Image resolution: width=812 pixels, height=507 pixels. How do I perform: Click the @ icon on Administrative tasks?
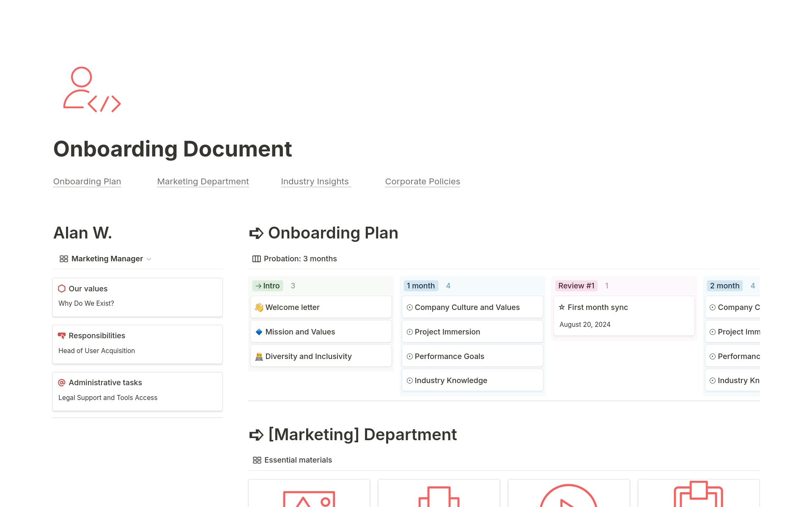62,383
